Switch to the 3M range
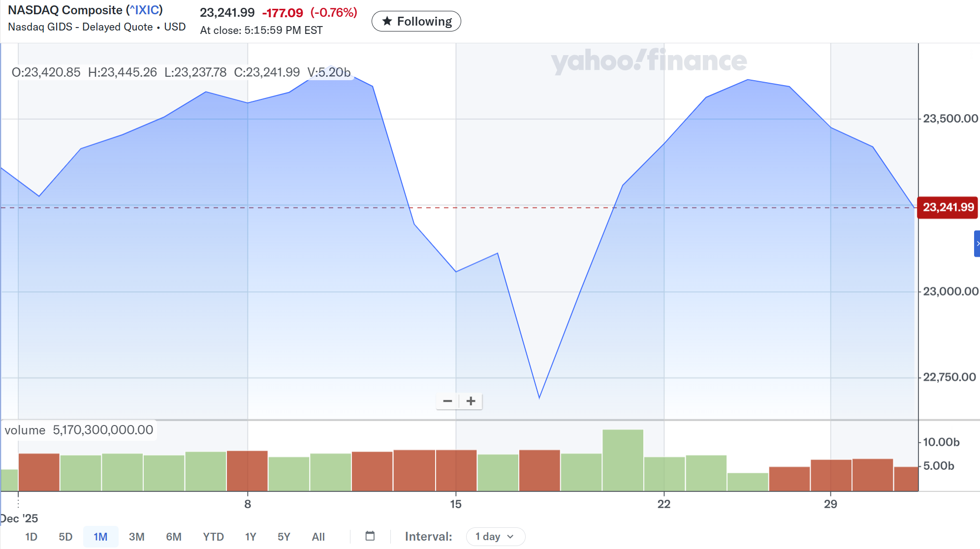The height and width of the screenshot is (549, 980). (136, 537)
